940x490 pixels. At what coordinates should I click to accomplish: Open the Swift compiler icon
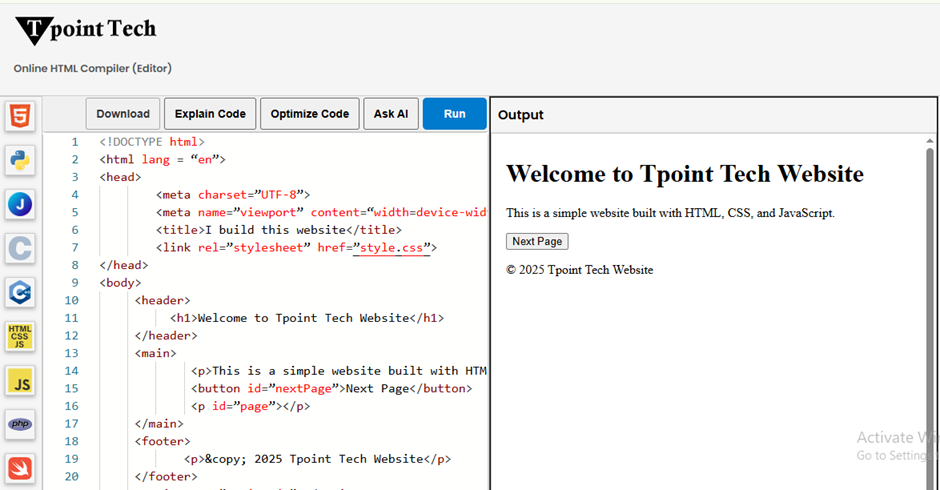pyautogui.click(x=20, y=469)
